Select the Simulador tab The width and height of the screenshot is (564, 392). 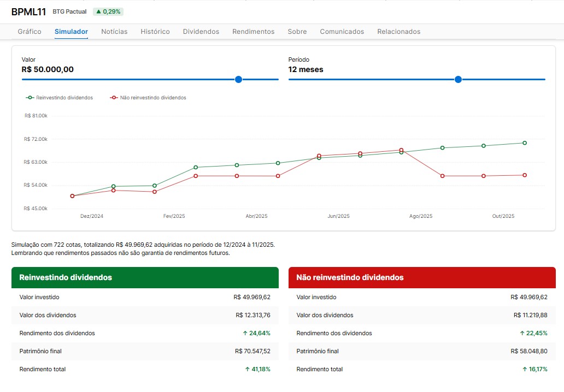coord(71,32)
